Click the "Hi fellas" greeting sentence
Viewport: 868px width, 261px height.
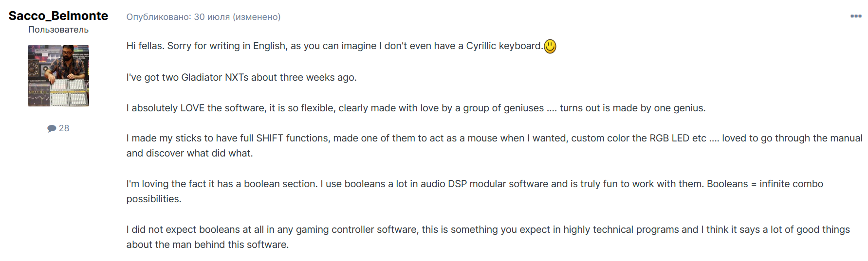145,46
